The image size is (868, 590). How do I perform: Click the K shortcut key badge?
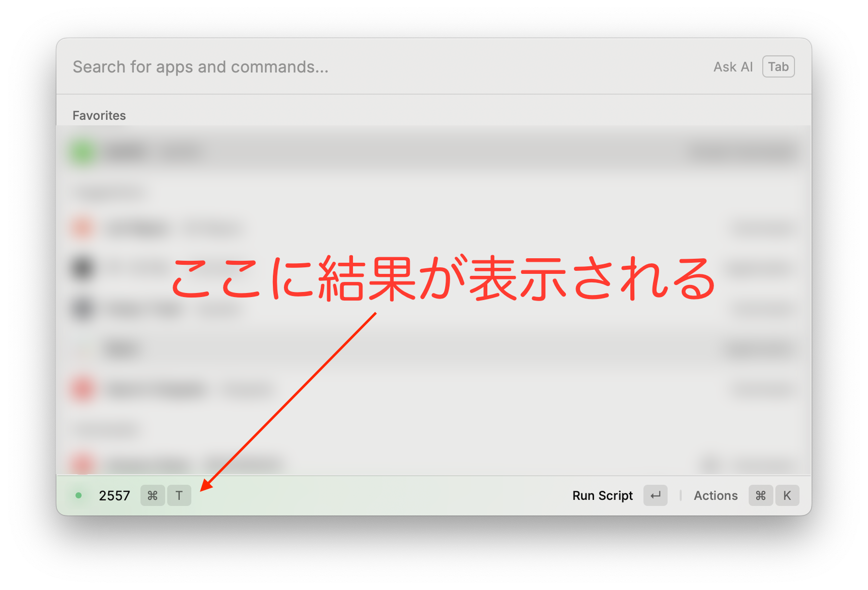coord(787,495)
